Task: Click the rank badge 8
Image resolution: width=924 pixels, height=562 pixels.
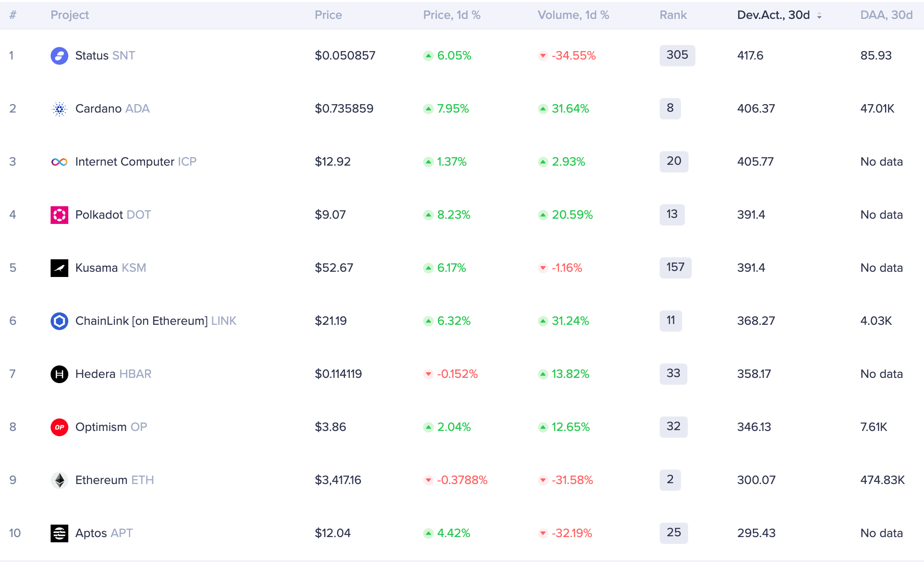Action: [670, 108]
